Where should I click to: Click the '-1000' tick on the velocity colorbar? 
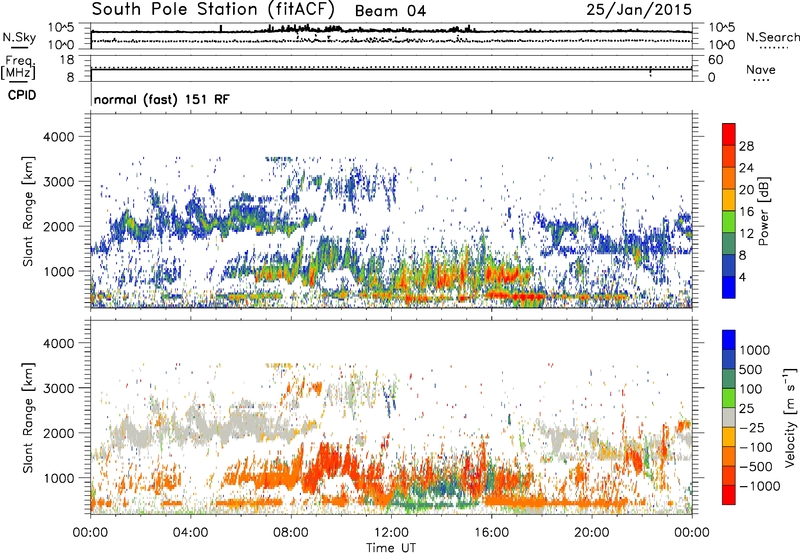click(759, 486)
